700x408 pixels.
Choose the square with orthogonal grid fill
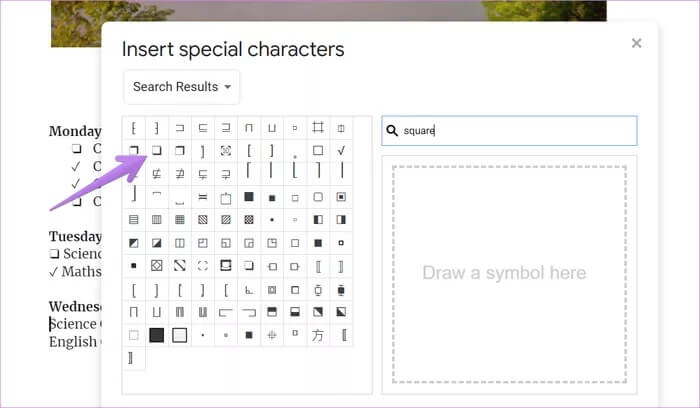coord(180,220)
